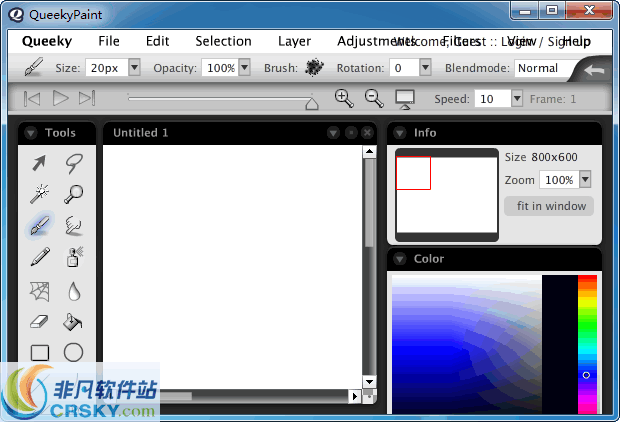Image resolution: width=620 pixels, height=422 pixels.
Task: Collapse the Color panel
Action: (400, 259)
